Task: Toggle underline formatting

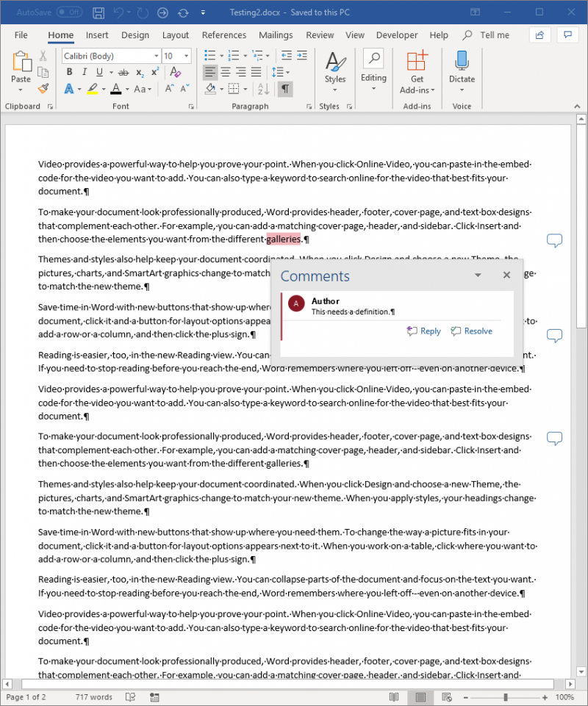Action: [x=99, y=72]
